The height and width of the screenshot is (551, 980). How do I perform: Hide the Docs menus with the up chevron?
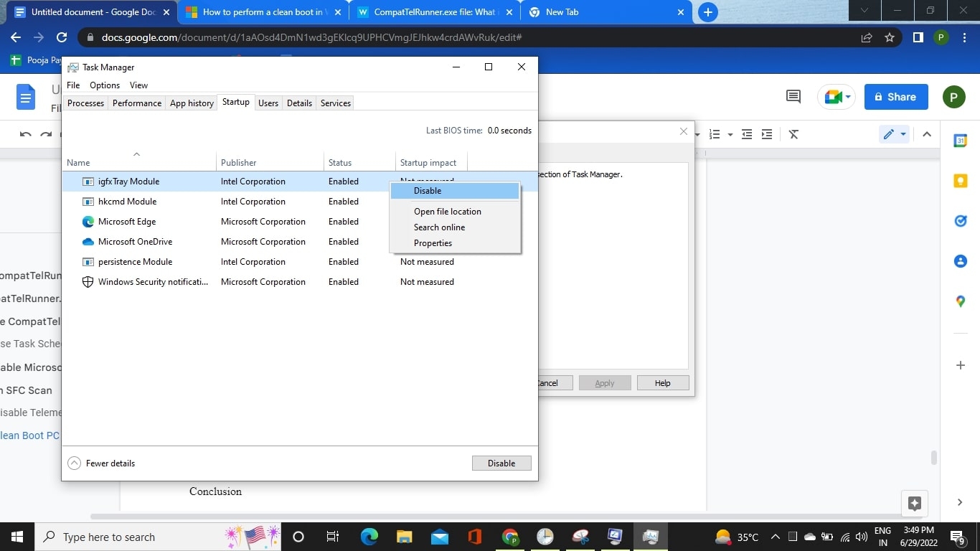click(x=927, y=134)
